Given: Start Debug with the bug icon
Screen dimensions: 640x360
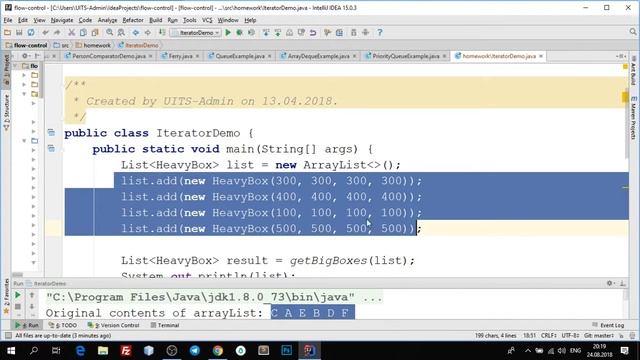Looking at the screenshot, I should (240, 33).
